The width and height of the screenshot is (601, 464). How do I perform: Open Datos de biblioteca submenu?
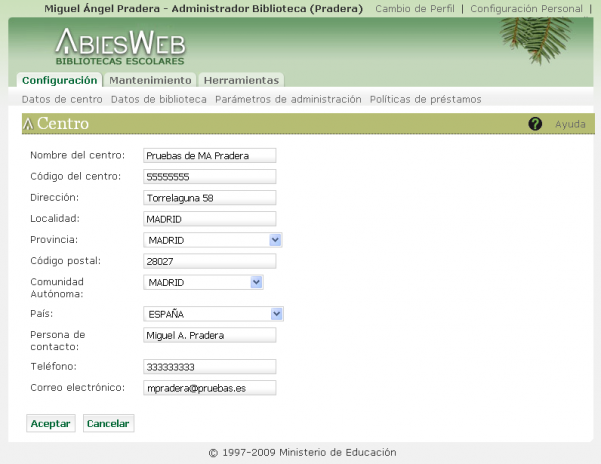[159, 99]
